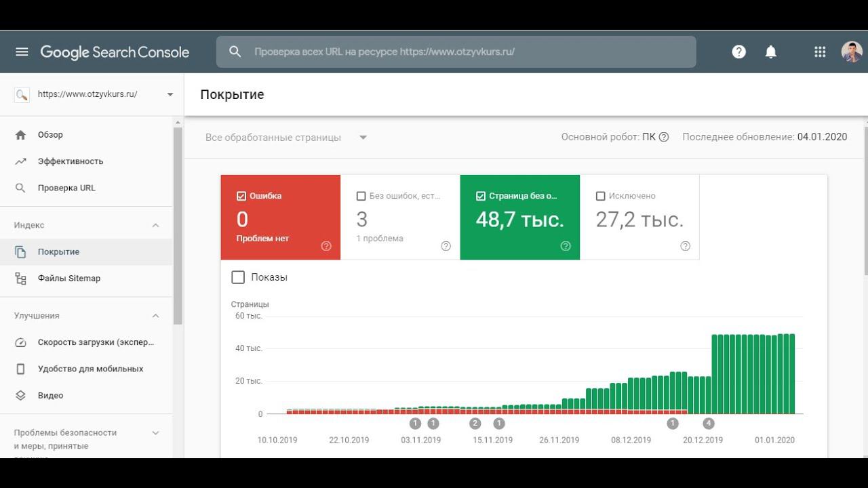Collapse the Индекс section
This screenshot has width=868, height=488.
155,225
